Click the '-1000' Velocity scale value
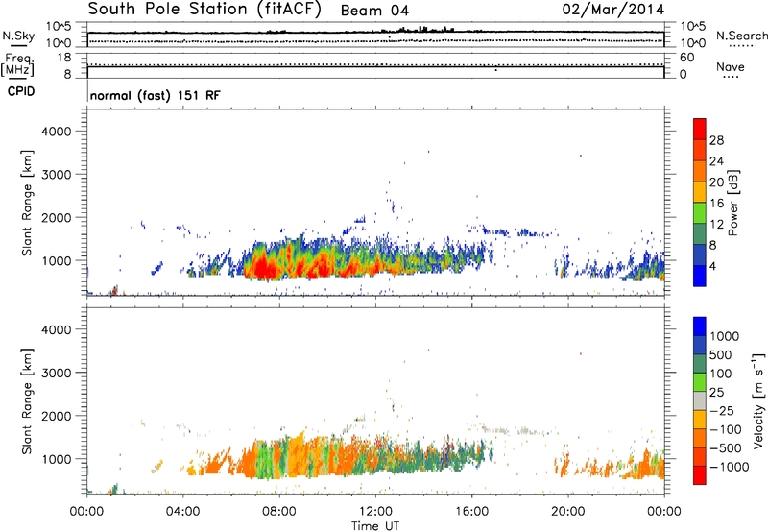Screen dimensions: 768x532 [x=729, y=467]
